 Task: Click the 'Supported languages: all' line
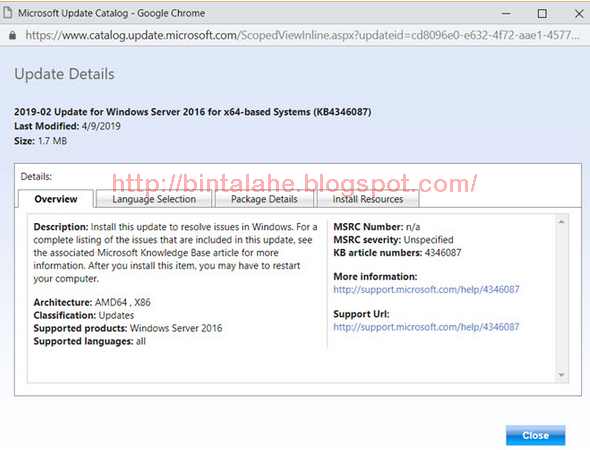90,341
